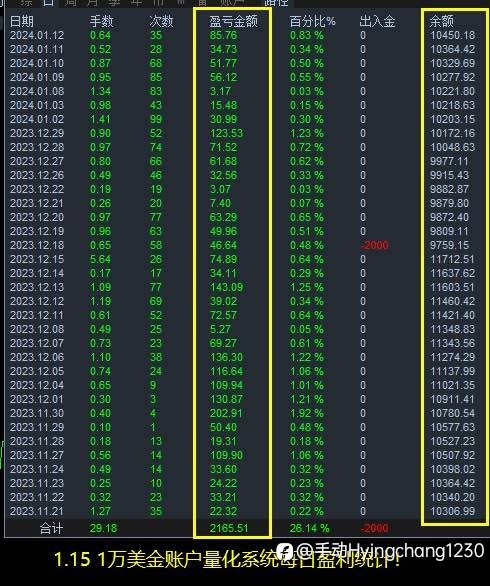490x586 pixels.
Task: Select the balance 11712.51
Action: click(452, 259)
